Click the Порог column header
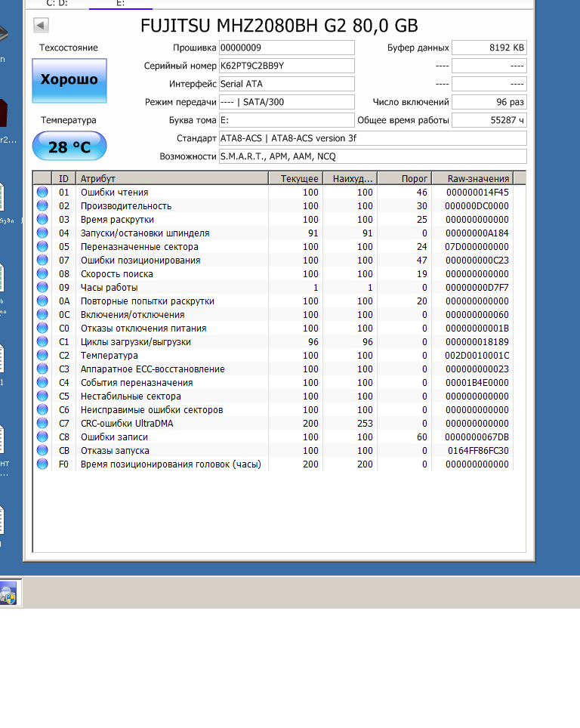This screenshot has height=728, width=580. [403, 179]
